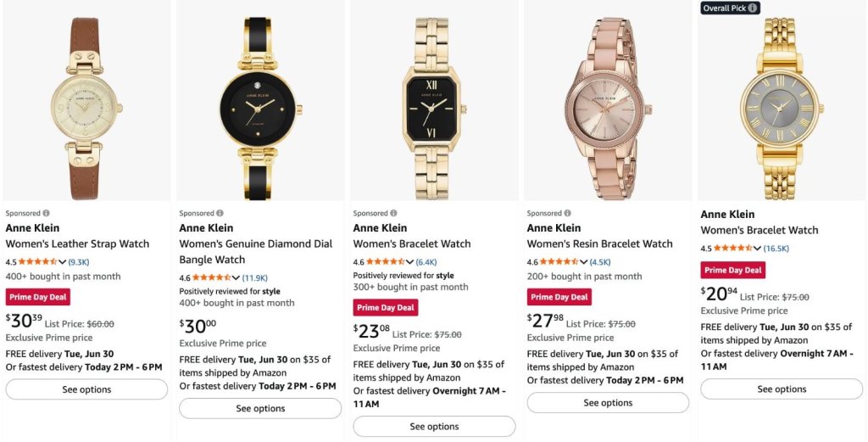Expand rating chevron for Leather Strap Watch

click(62, 262)
